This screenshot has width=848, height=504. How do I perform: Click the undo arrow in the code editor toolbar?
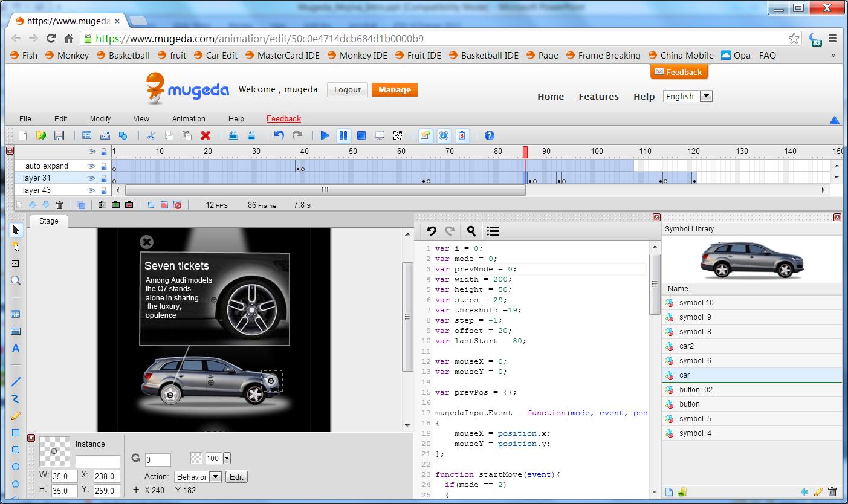432,231
